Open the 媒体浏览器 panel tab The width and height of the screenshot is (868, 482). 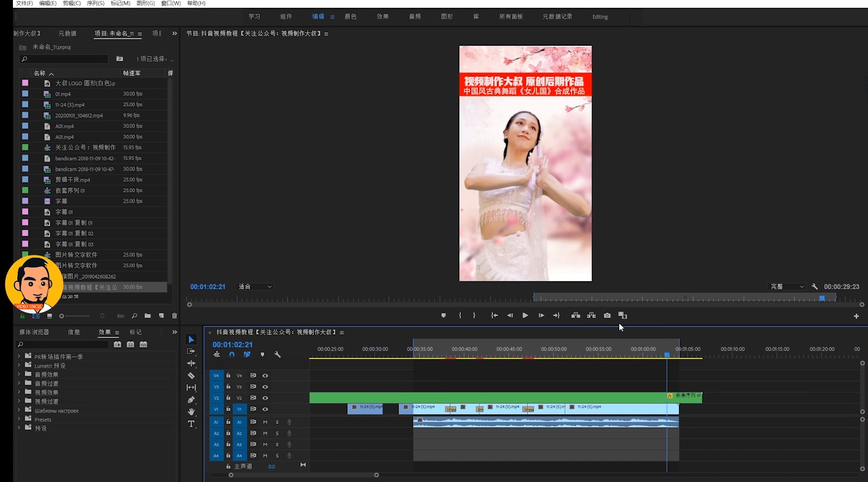tap(34, 332)
